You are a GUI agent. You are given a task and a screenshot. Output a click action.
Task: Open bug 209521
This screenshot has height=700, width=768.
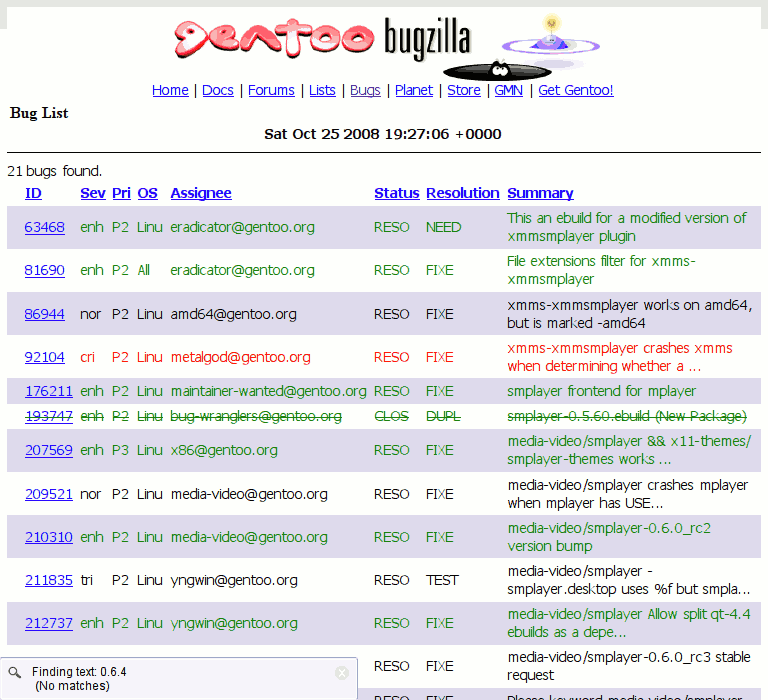[48, 494]
